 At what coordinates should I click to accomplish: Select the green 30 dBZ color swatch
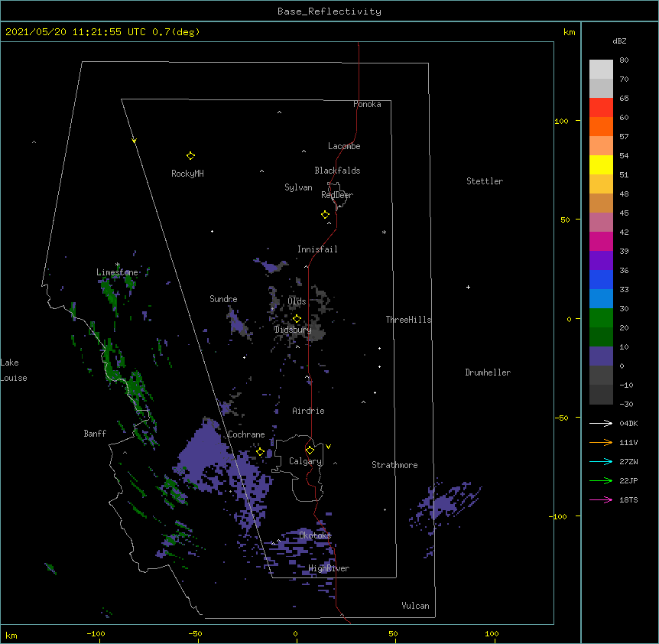pos(601,318)
